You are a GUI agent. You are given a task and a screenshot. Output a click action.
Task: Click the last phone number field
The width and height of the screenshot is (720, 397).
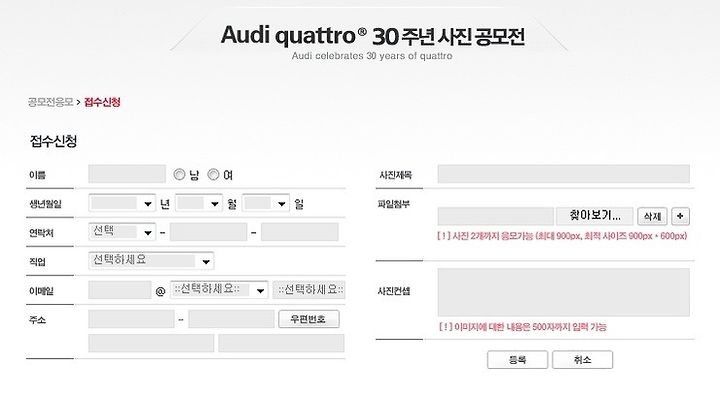(300, 232)
